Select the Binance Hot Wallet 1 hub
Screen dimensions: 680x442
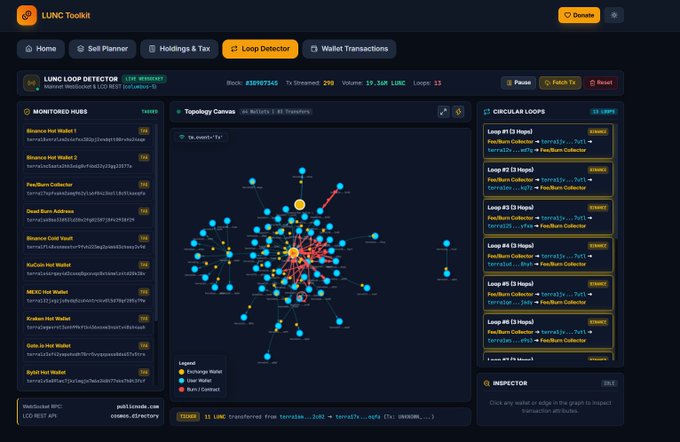pyautogui.click(x=87, y=135)
